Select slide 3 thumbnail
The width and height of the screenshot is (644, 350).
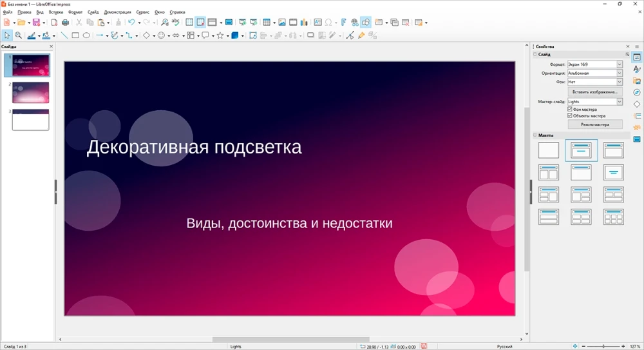(x=30, y=120)
